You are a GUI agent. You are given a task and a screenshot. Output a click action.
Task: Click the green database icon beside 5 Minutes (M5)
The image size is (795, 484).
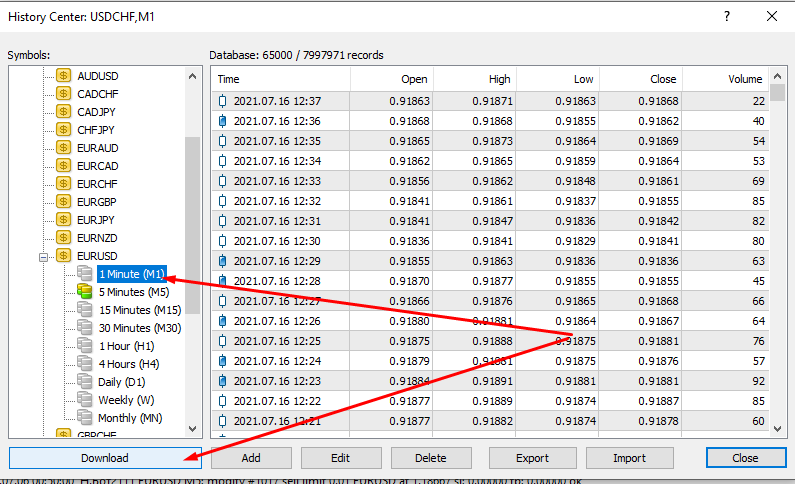[x=85, y=292]
